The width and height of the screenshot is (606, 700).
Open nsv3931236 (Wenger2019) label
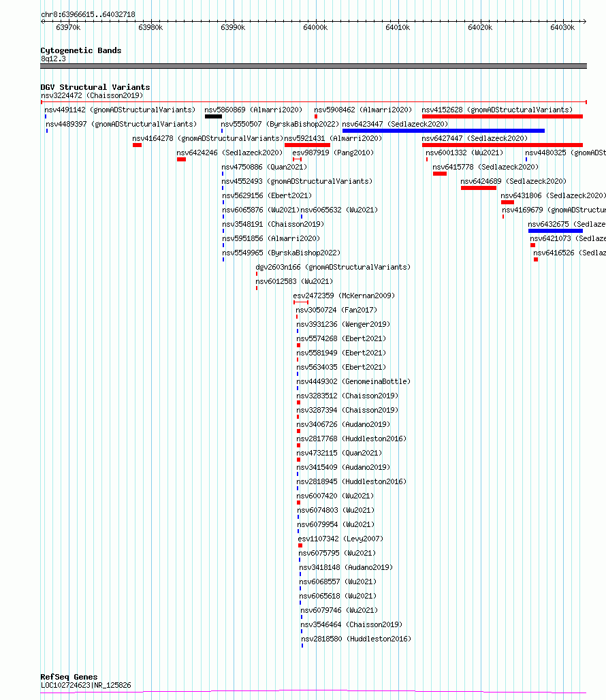343,324
